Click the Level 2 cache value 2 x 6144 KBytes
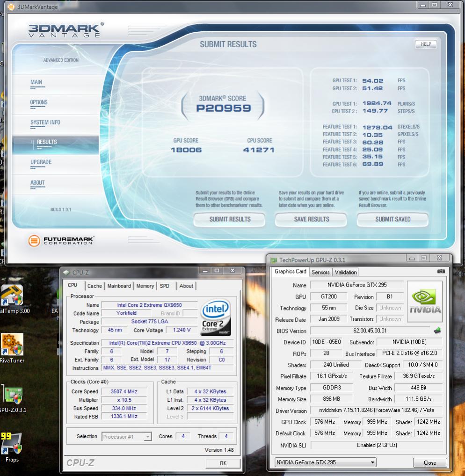Viewport: 465px width, 476px height. click(x=210, y=408)
